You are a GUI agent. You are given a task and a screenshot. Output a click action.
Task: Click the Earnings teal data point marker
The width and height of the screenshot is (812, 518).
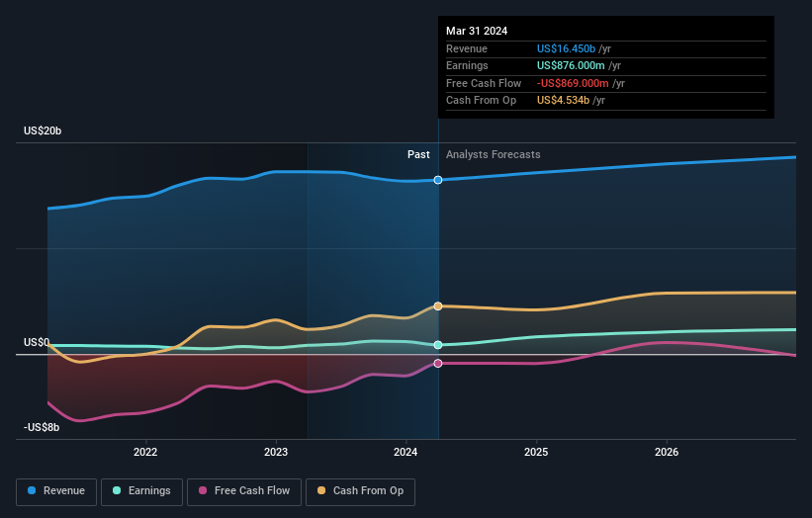coord(438,345)
